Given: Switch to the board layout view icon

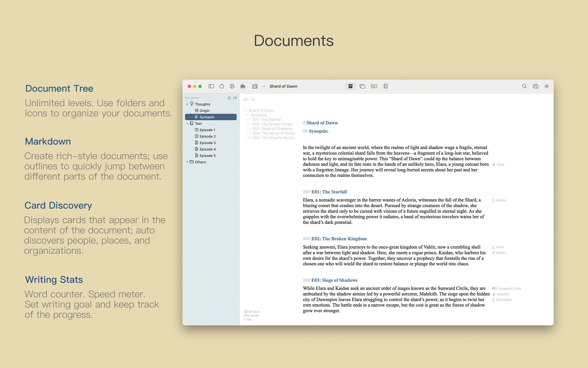Looking at the screenshot, I should pyautogui.click(x=374, y=86).
